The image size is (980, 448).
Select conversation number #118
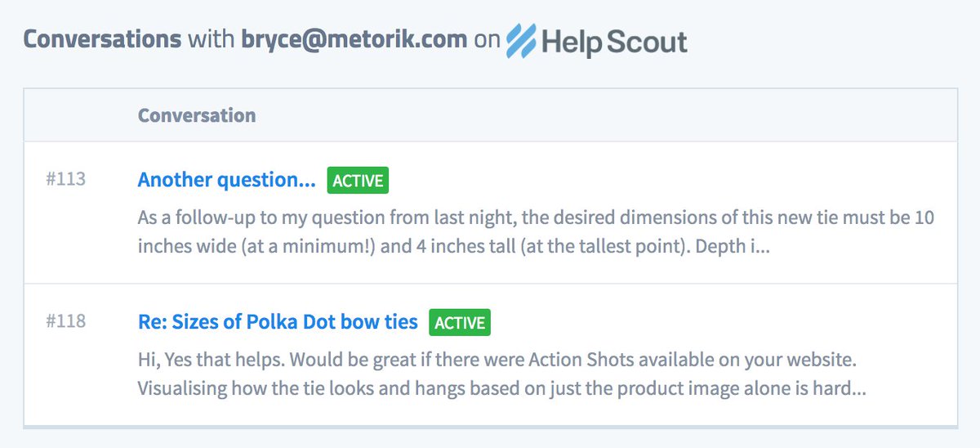(66, 322)
